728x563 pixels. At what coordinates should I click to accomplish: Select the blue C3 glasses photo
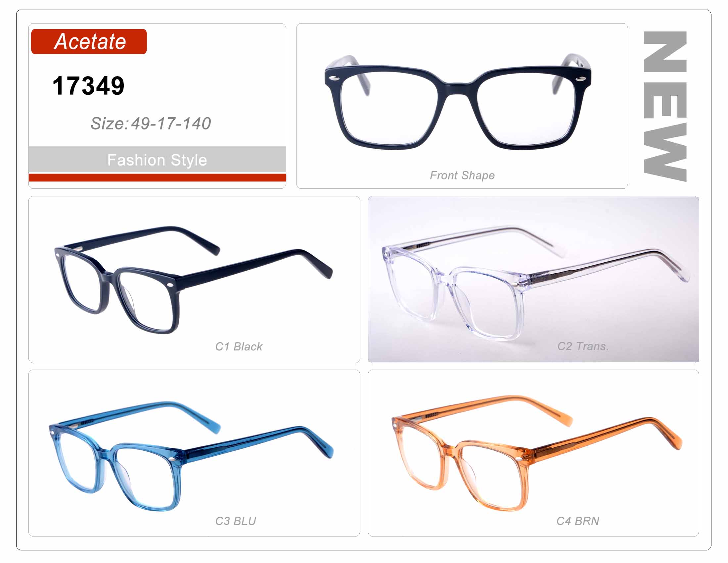coord(191,457)
